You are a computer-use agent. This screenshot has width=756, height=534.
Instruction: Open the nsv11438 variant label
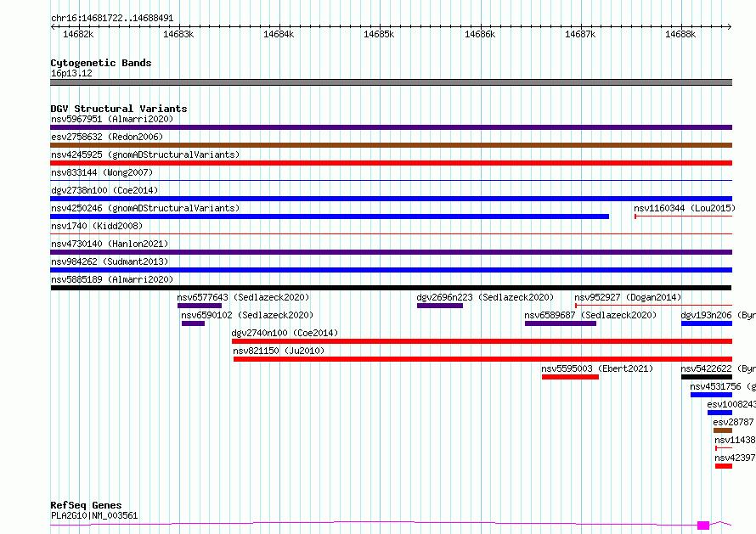[x=735, y=440]
